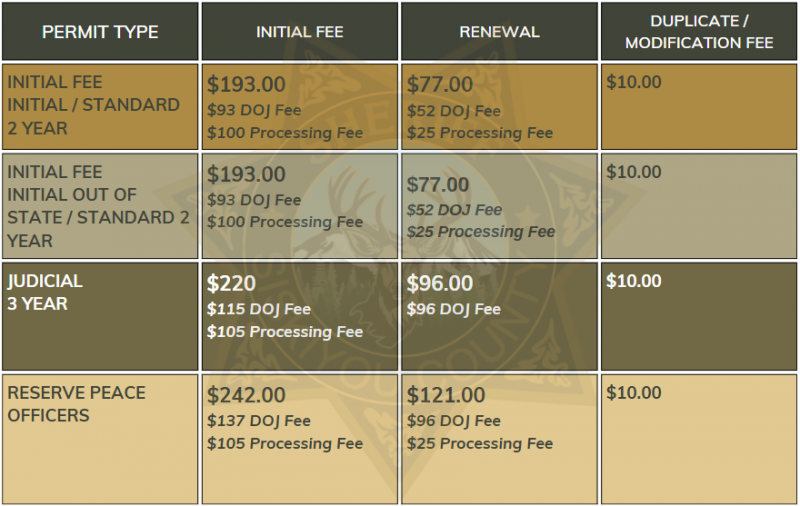Select the $242.00 Reserve Peace Officers fee
The width and height of the screenshot is (800, 506).
[246, 396]
